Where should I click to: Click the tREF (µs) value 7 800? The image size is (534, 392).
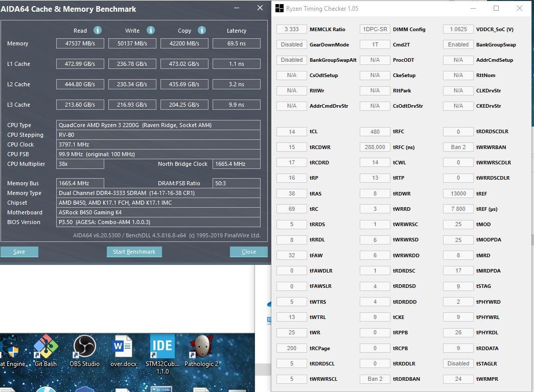[458, 209]
